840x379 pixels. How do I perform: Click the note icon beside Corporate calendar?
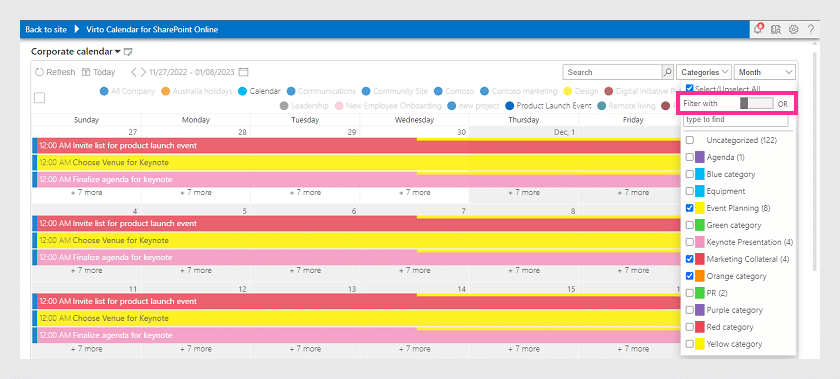point(128,52)
